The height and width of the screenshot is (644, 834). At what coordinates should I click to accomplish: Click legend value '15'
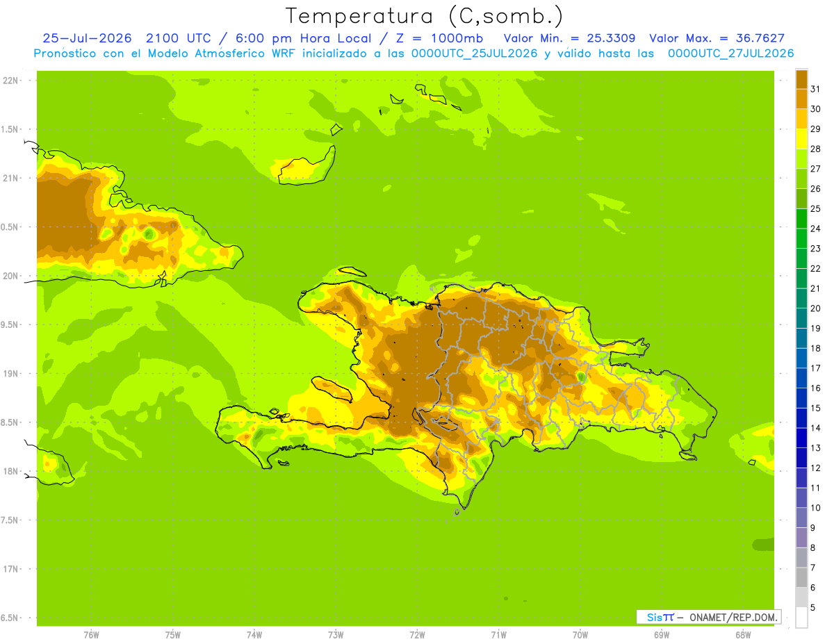(816, 408)
